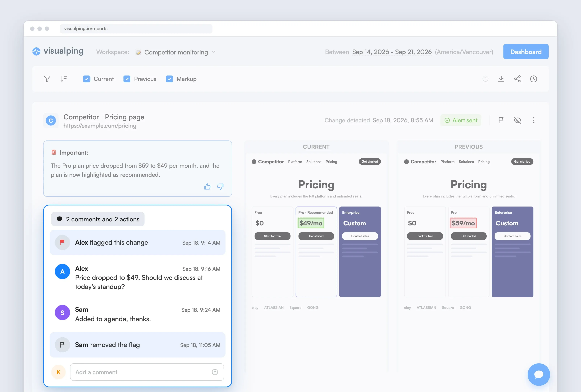This screenshot has height=392, width=581.
Task: Click the 'Sep 18, 2026, 8:55 AM' detection time
Action: click(x=403, y=120)
